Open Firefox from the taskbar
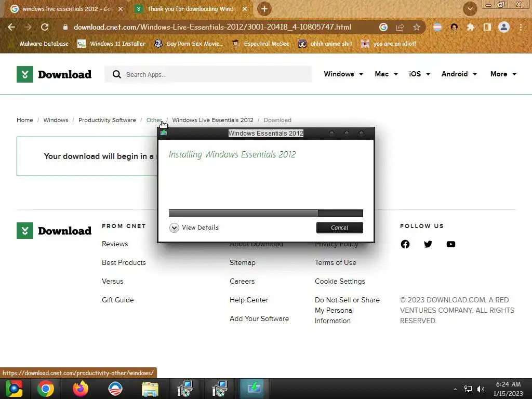This screenshot has width=532, height=399. [81, 389]
